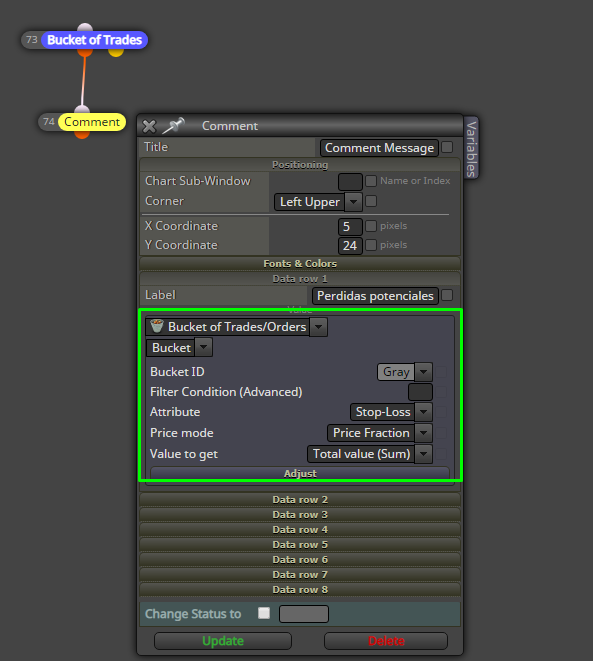Expand the Adjust section
The width and height of the screenshot is (593, 661).
point(300,473)
